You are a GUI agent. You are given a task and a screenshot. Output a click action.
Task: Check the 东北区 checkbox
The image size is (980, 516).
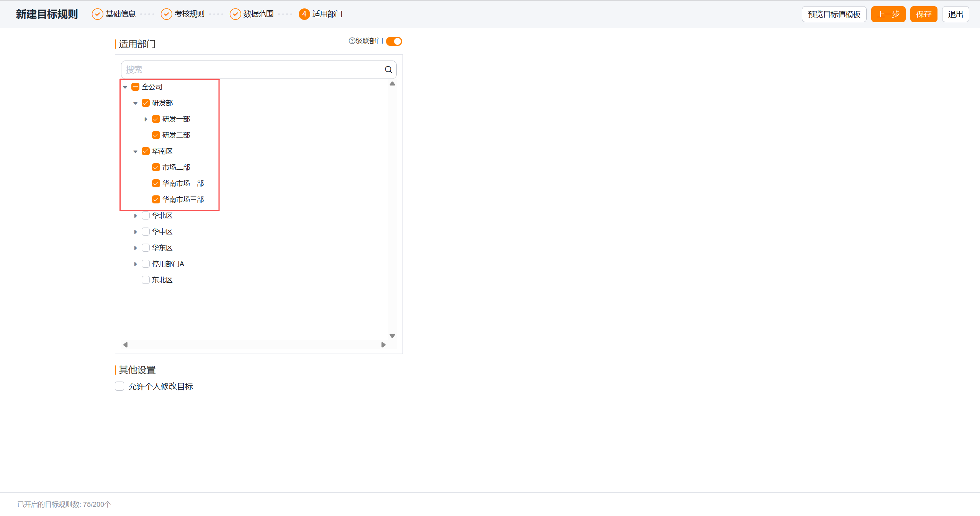pyautogui.click(x=146, y=280)
